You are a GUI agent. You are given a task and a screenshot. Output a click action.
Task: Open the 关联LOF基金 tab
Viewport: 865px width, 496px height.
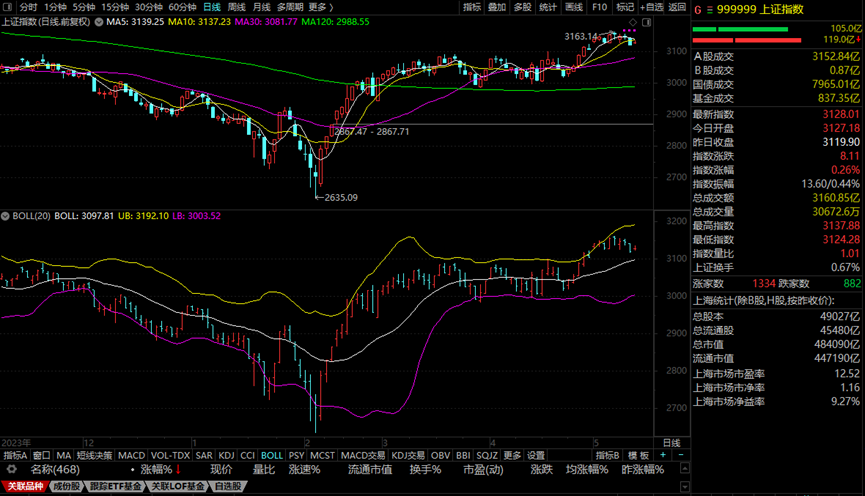click(177, 486)
